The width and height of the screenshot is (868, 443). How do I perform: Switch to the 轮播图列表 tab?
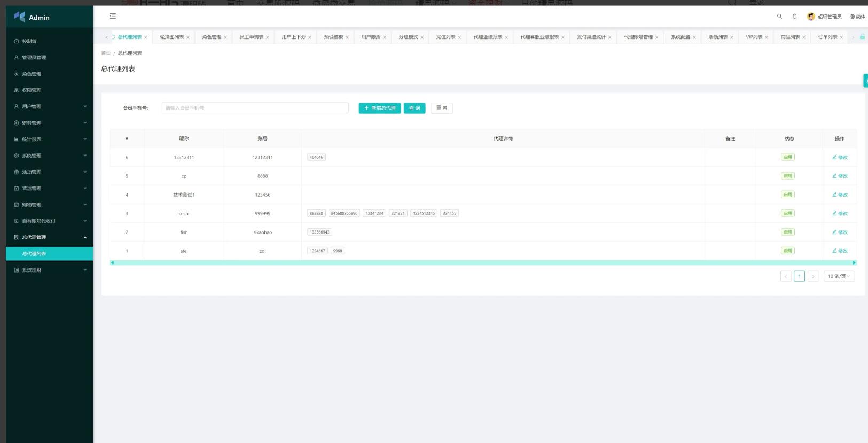coord(171,37)
